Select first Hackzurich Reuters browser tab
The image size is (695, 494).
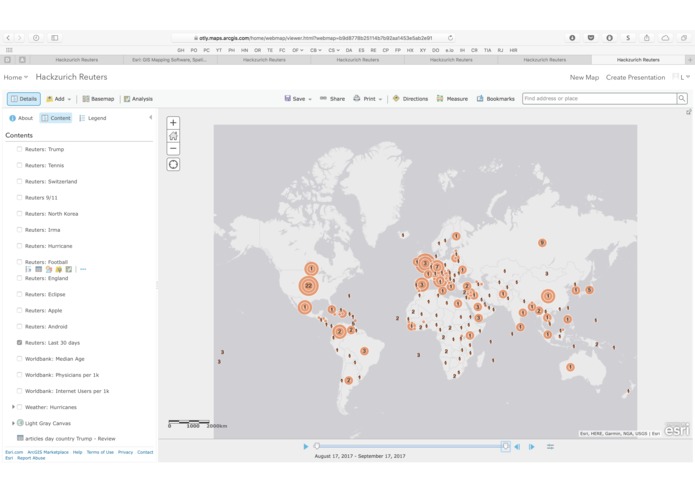point(77,60)
